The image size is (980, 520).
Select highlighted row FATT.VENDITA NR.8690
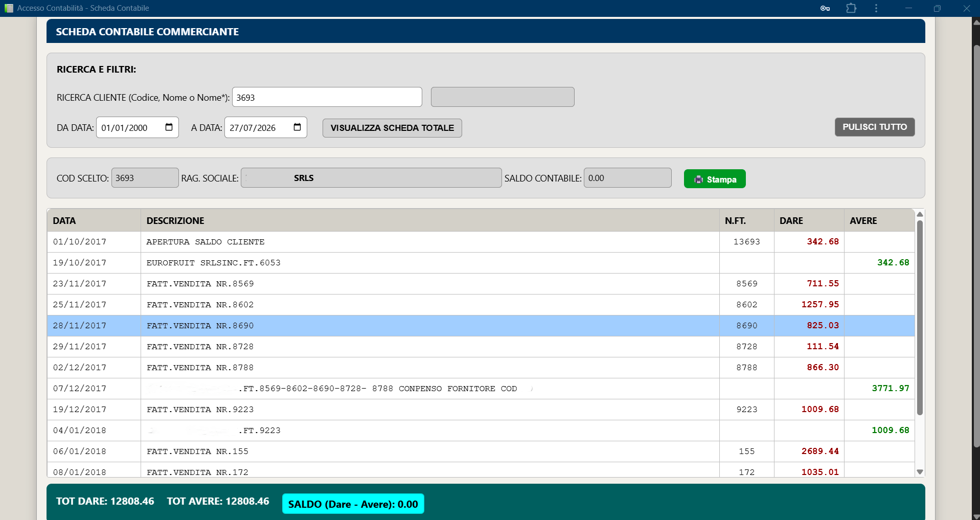tap(481, 326)
